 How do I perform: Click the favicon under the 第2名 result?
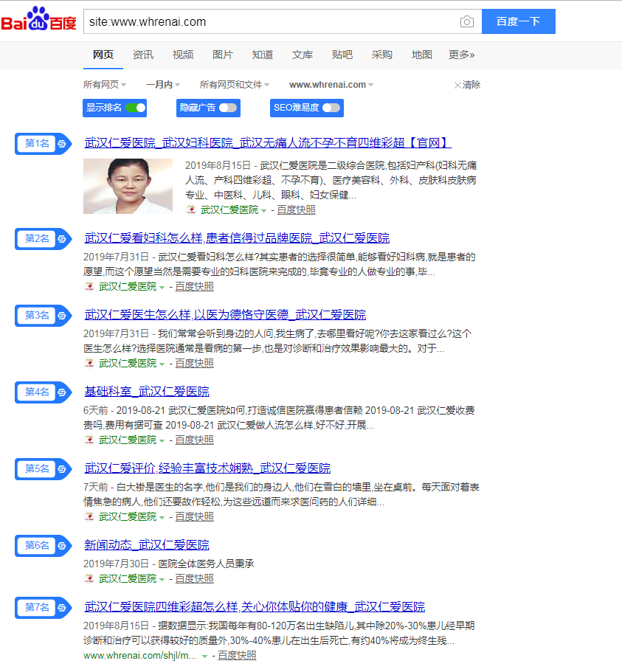(x=89, y=286)
